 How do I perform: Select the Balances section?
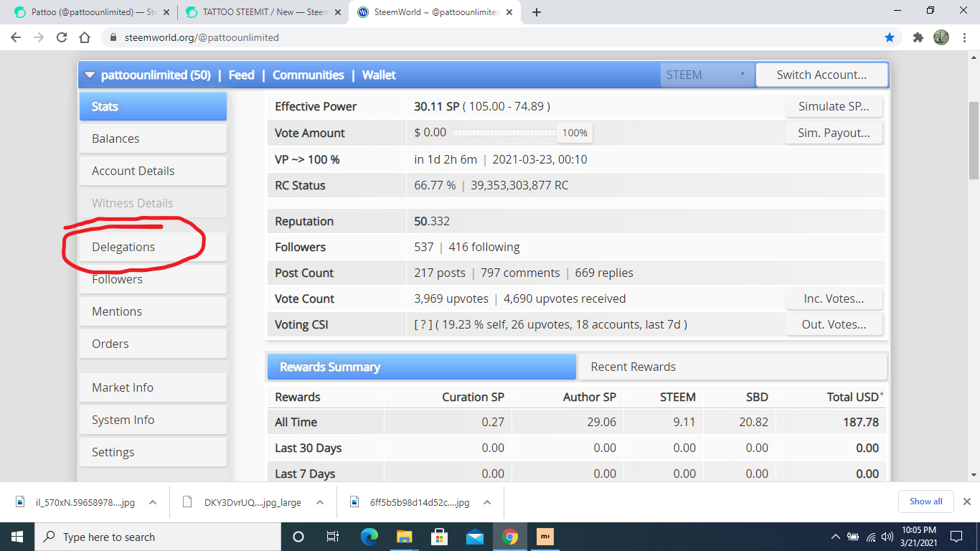pyautogui.click(x=115, y=138)
